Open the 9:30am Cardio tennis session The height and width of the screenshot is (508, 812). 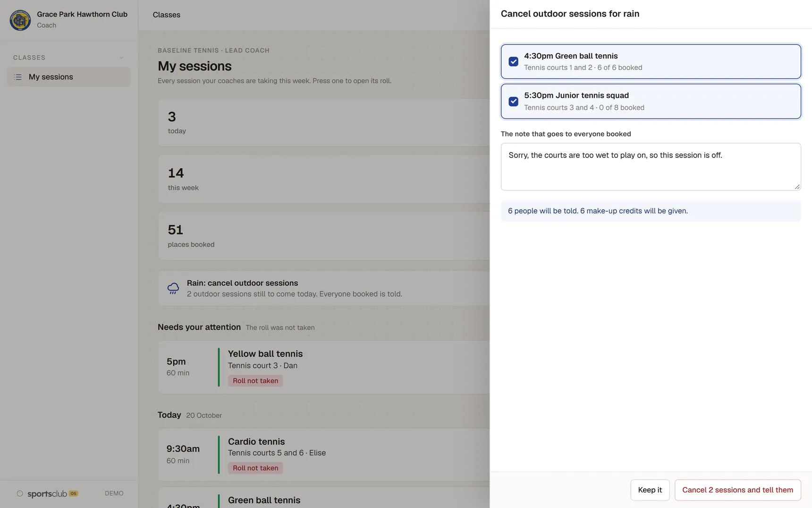coord(324,455)
